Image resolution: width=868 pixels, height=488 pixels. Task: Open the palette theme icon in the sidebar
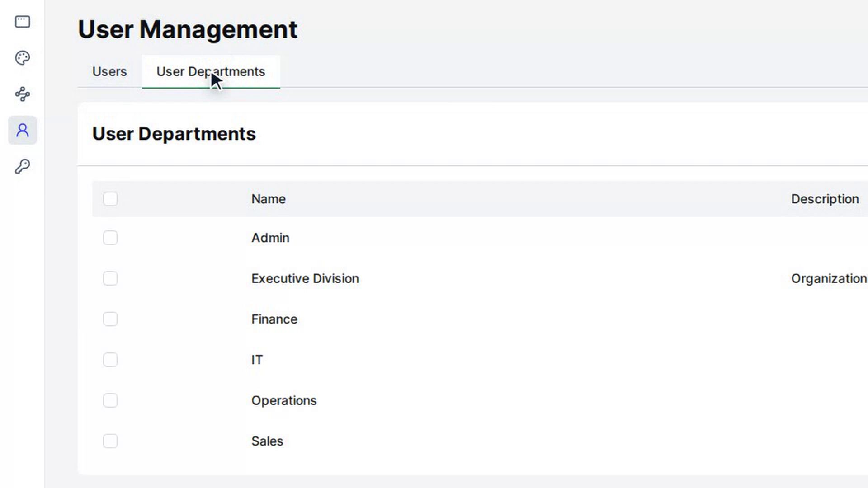(23, 58)
